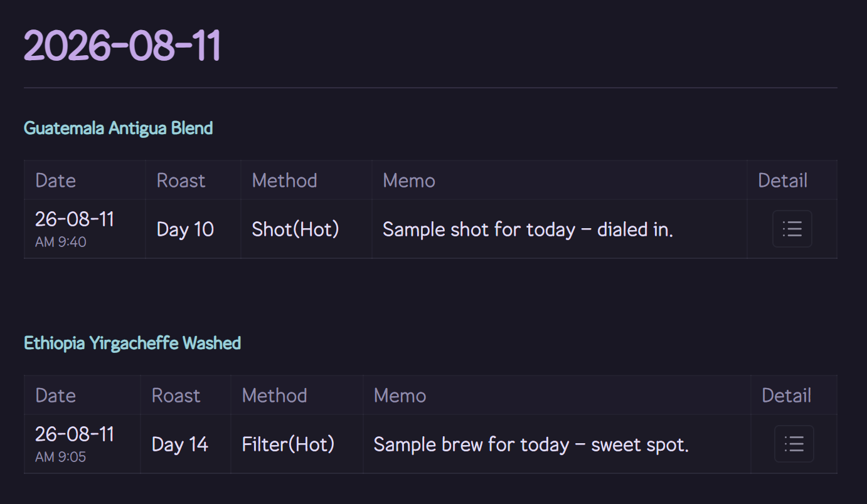The height and width of the screenshot is (504, 867).
Task: Select Roast column header in Guatemala table
Action: click(181, 181)
